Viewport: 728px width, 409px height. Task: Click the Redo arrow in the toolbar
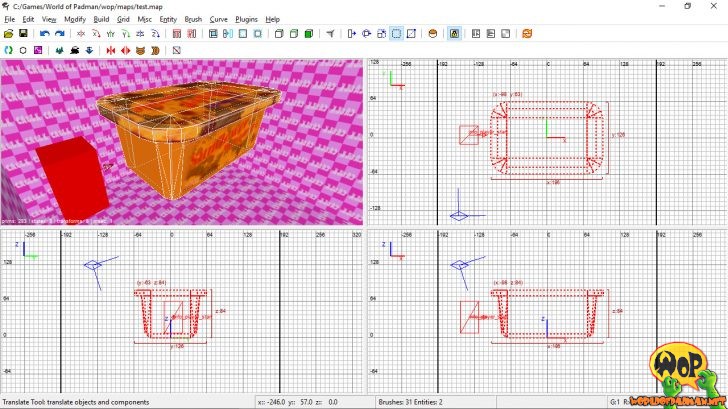tap(60, 34)
